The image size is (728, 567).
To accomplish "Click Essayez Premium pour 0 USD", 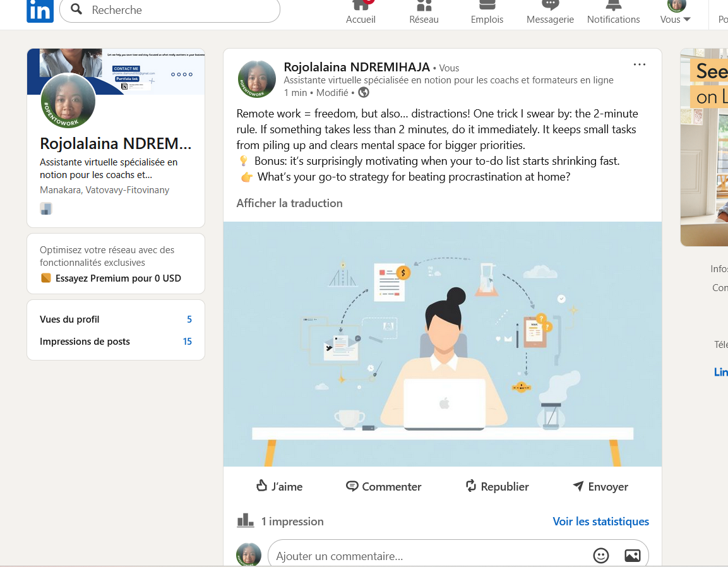I will coord(117,278).
